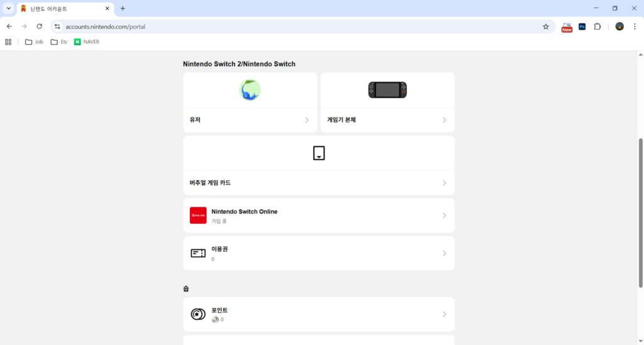The width and height of the screenshot is (644, 345).
Task: Open the NAVER bookmark
Action: coord(87,42)
